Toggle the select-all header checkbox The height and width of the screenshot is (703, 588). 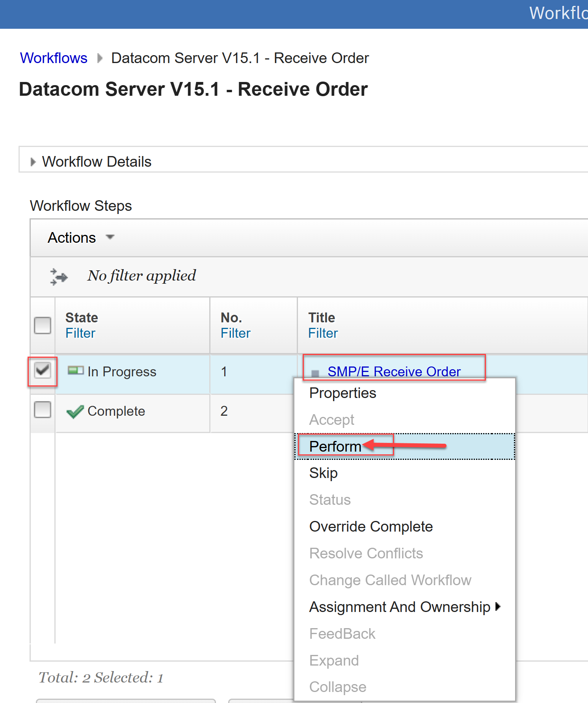pos(43,325)
